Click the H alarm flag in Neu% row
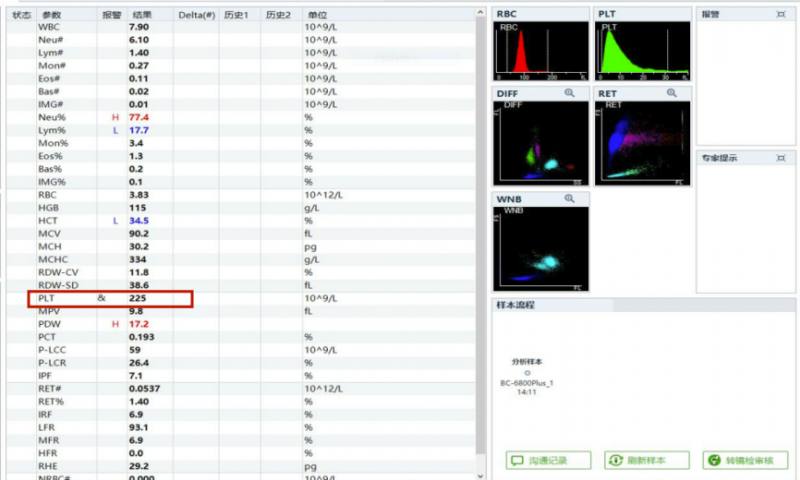 pos(115,117)
